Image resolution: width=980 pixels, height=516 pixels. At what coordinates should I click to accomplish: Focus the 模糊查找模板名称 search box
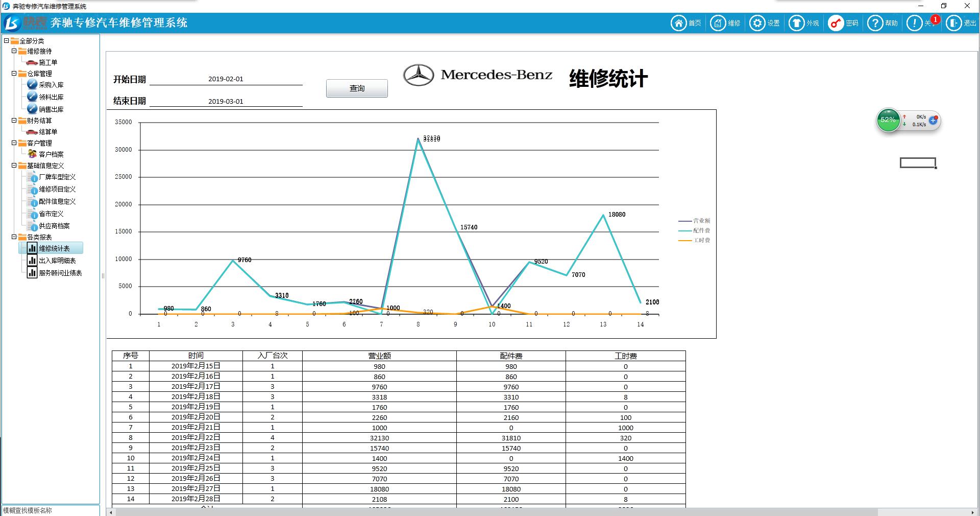[50, 510]
